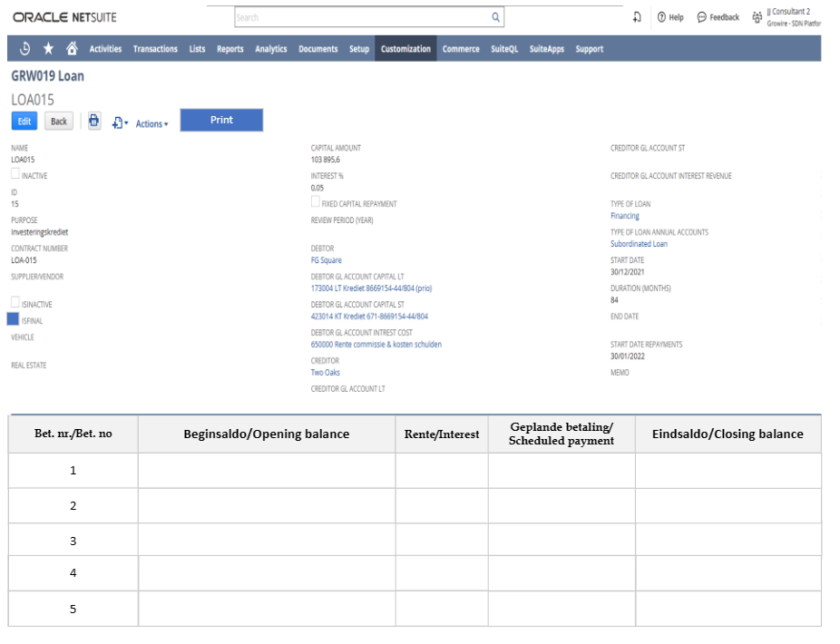Click the user role switcher icon

pos(757,17)
